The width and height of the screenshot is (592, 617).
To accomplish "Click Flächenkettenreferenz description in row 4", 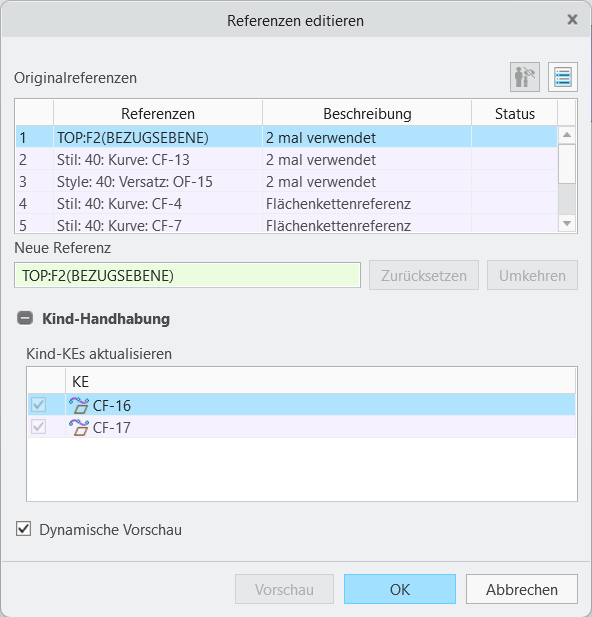I will (x=339, y=203).
